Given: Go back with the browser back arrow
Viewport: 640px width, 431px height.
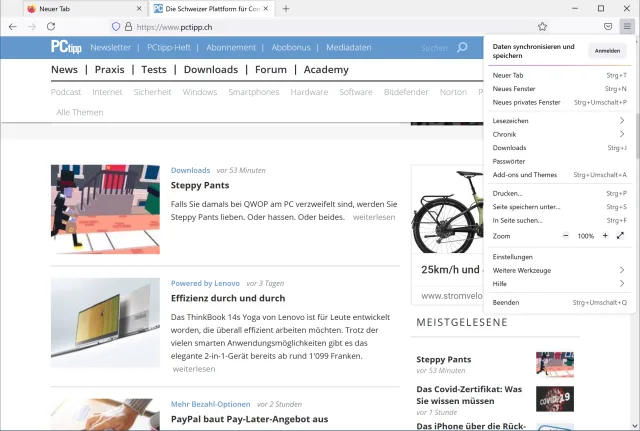Looking at the screenshot, I should click(x=13, y=27).
